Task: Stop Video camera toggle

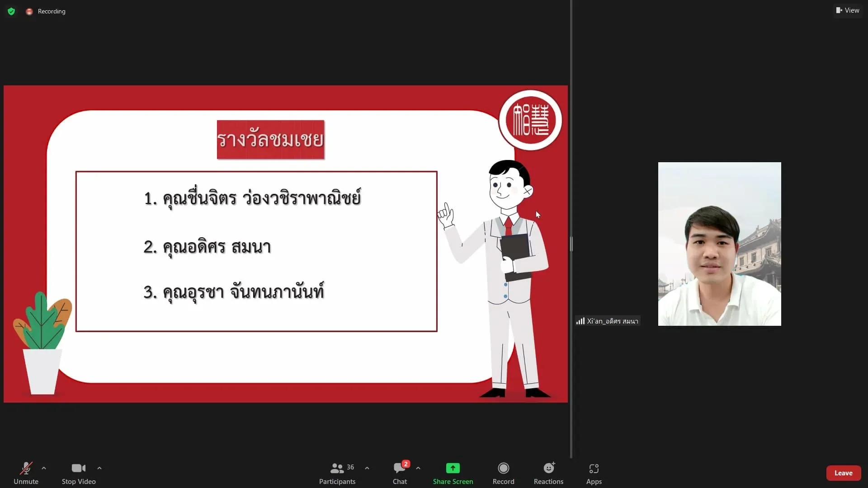Action: pyautogui.click(x=79, y=473)
